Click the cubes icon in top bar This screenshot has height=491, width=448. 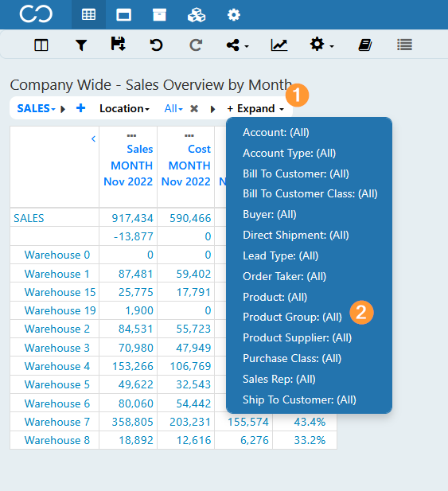197,14
